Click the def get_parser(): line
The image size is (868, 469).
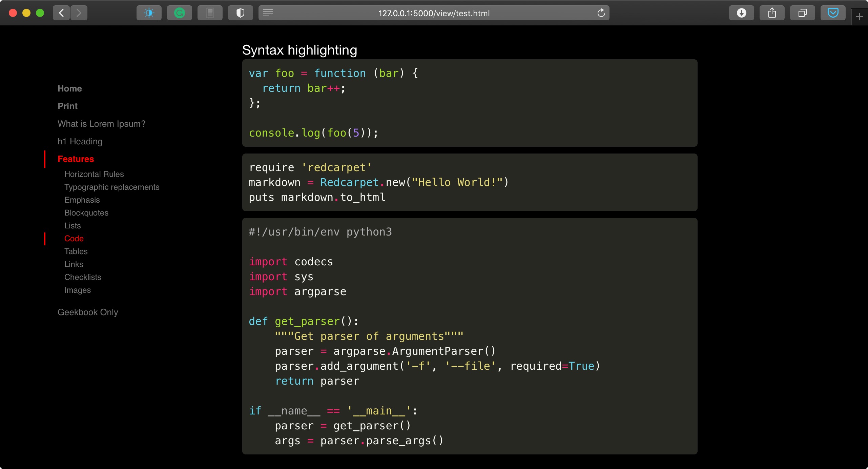click(304, 321)
